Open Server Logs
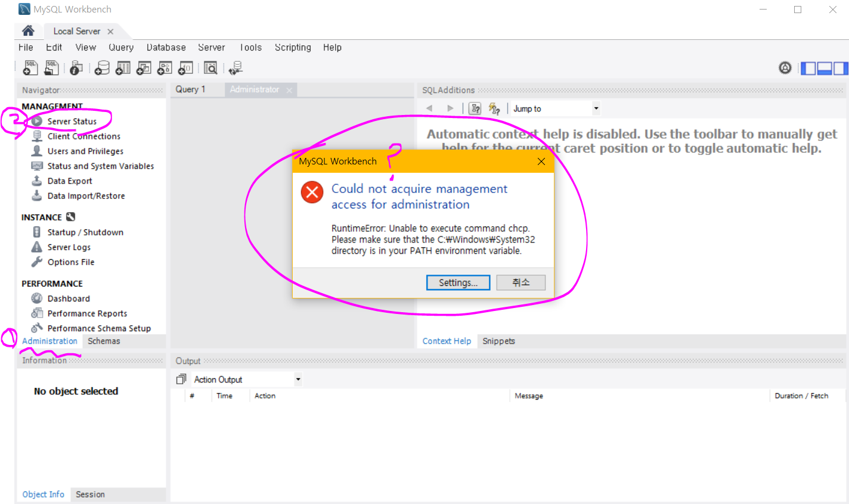Screen dimensions: 849x504 point(69,247)
